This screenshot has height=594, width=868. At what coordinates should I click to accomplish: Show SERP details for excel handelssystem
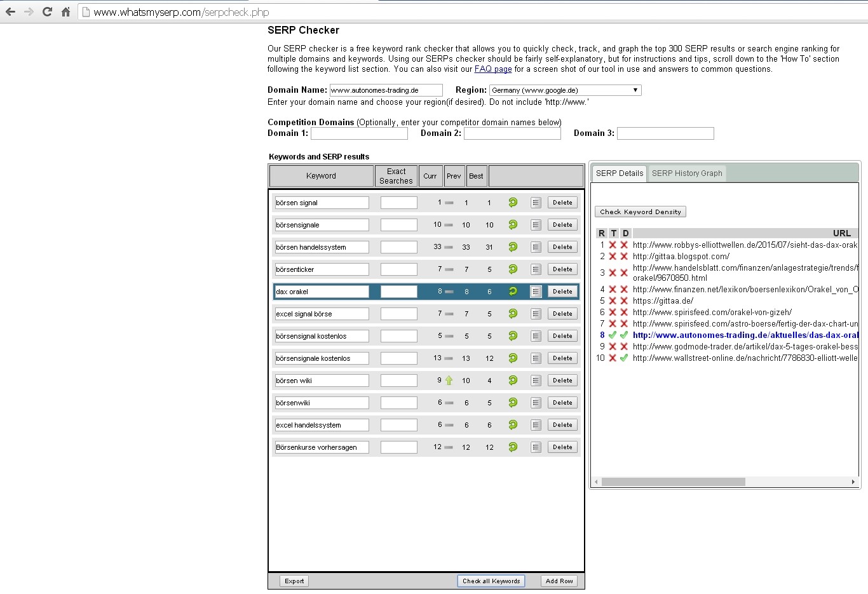(536, 425)
